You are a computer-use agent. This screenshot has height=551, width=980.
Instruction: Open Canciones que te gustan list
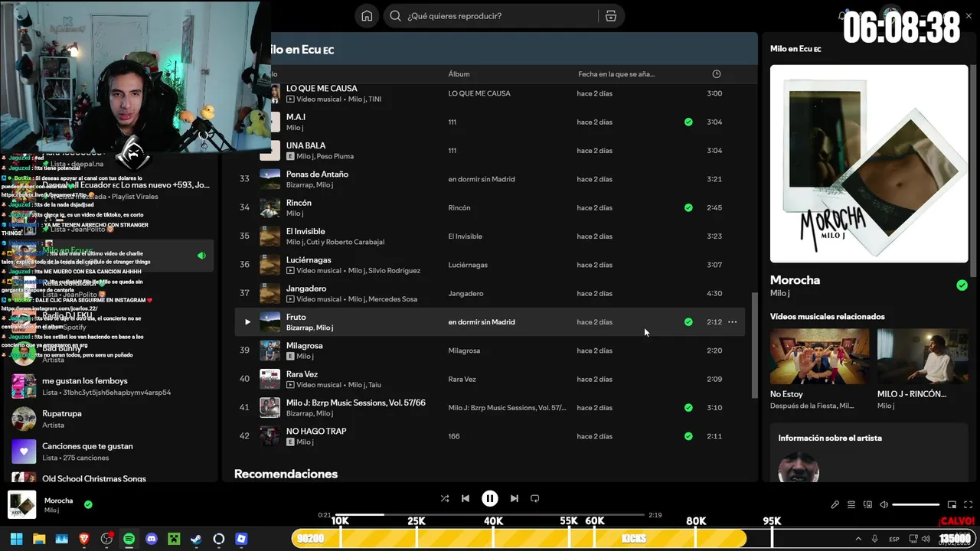[x=109, y=452]
